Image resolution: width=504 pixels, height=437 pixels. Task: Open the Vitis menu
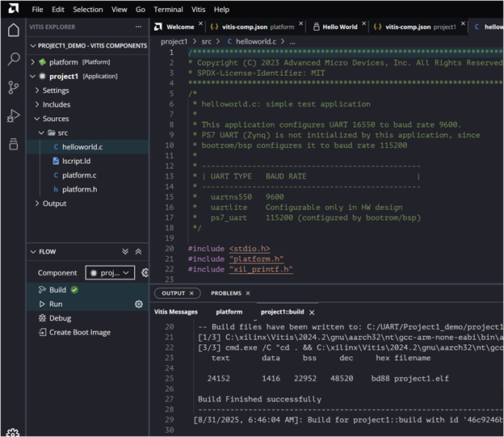tap(199, 10)
